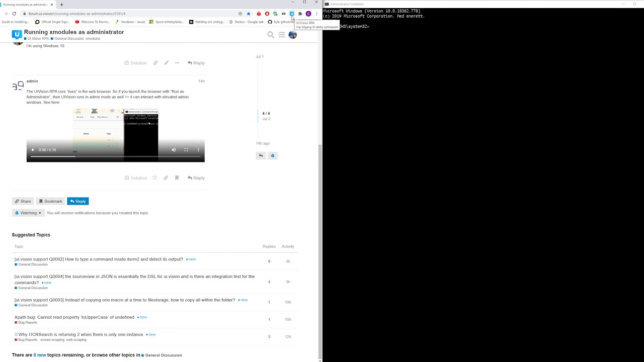The height and width of the screenshot is (362, 644).
Task: Expand the Watching notification dropdown
Action: click(x=28, y=213)
